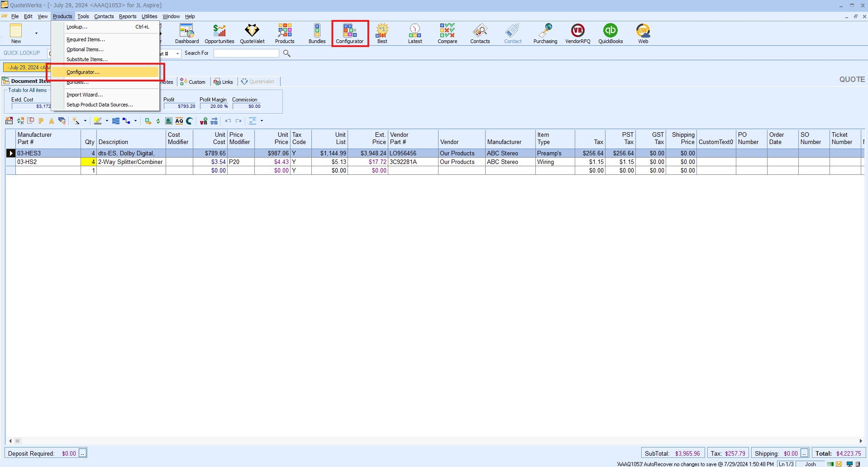Click the yellow highlighter color tool
This screenshot has width=868, height=467.
(97, 121)
